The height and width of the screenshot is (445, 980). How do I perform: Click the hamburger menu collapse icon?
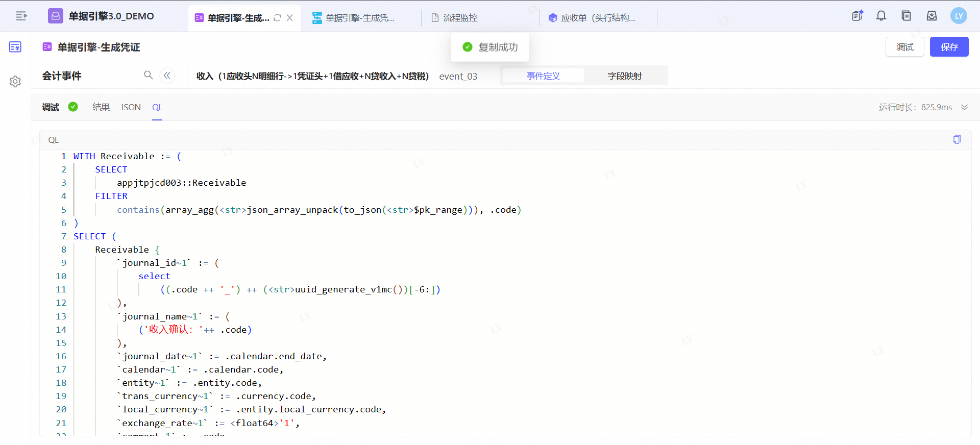[21, 16]
